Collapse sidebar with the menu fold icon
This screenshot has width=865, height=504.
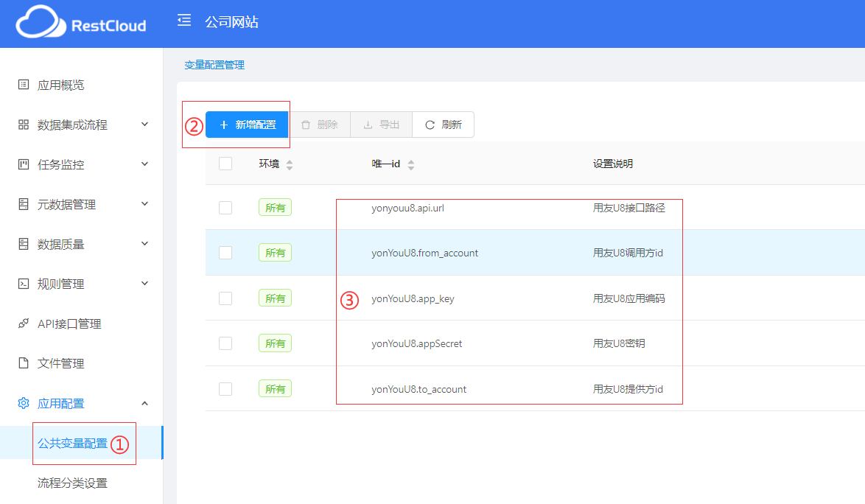pyautogui.click(x=184, y=21)
